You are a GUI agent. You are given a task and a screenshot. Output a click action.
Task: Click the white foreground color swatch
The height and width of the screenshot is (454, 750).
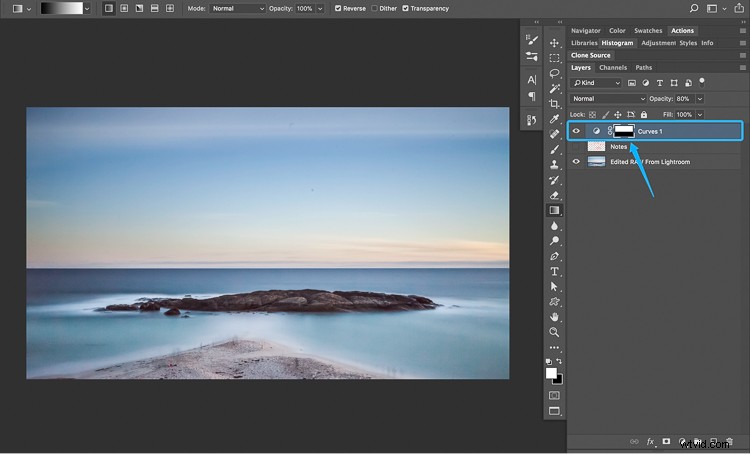(551, 373)
